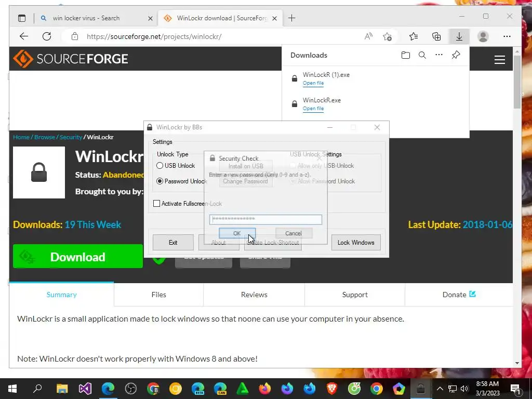Open the Reviews tab
This screenshot has width=532, height=399.
(254, 295)
